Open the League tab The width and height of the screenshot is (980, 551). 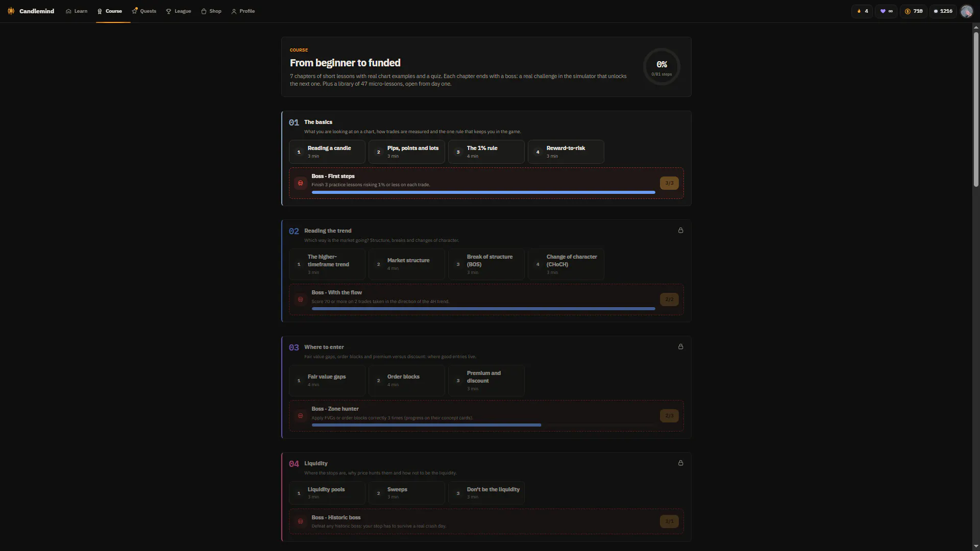coord(179,11)
